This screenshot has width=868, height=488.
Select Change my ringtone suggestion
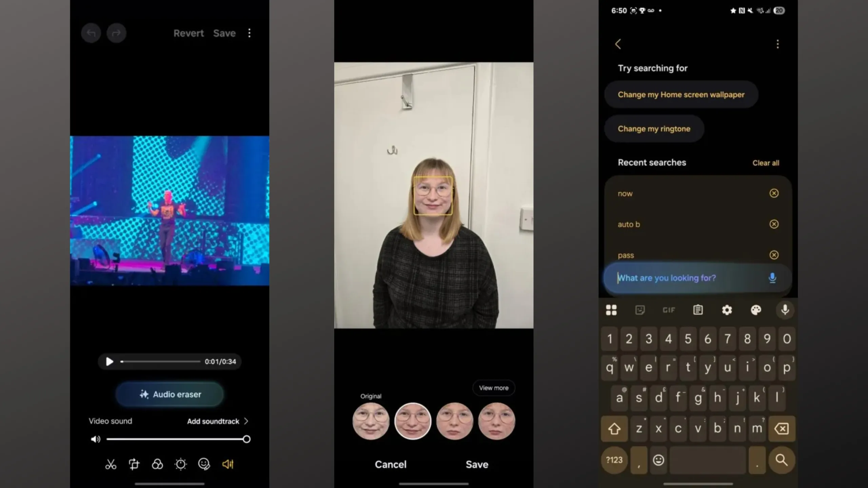coord(654,129)
